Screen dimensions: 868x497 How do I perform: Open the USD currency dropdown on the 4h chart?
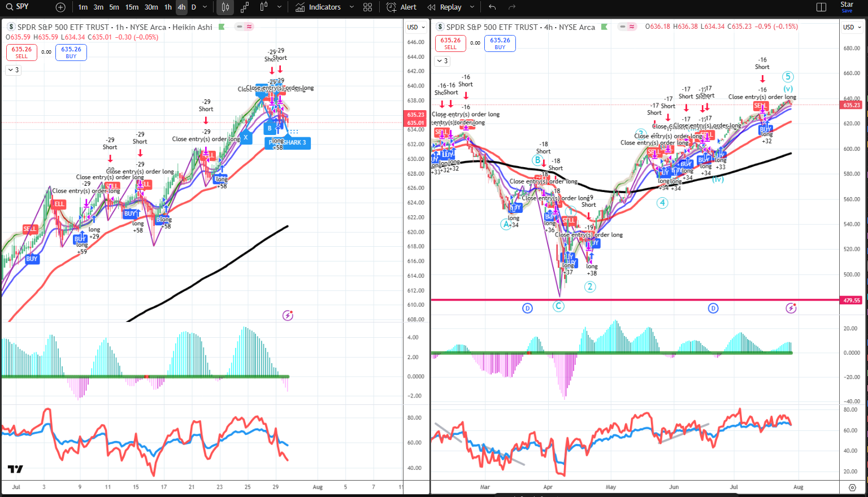pyautogui.click(x=852, y=27)
